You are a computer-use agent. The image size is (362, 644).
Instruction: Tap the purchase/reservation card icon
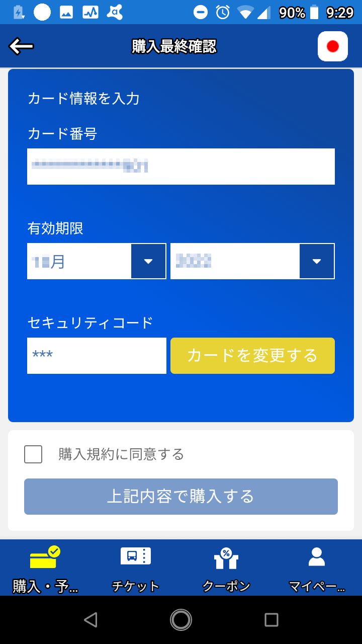point(45,557)
